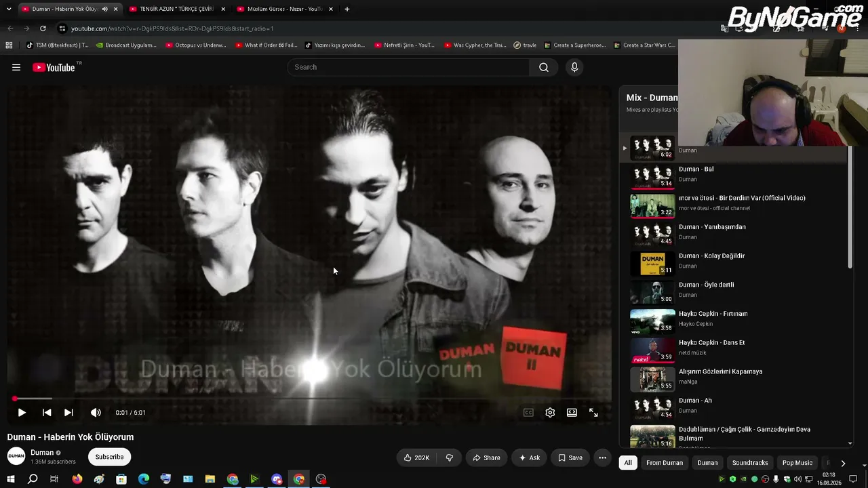Open Windows taskbar search
The image size is (868, 488).
click(x=33, y=479)
